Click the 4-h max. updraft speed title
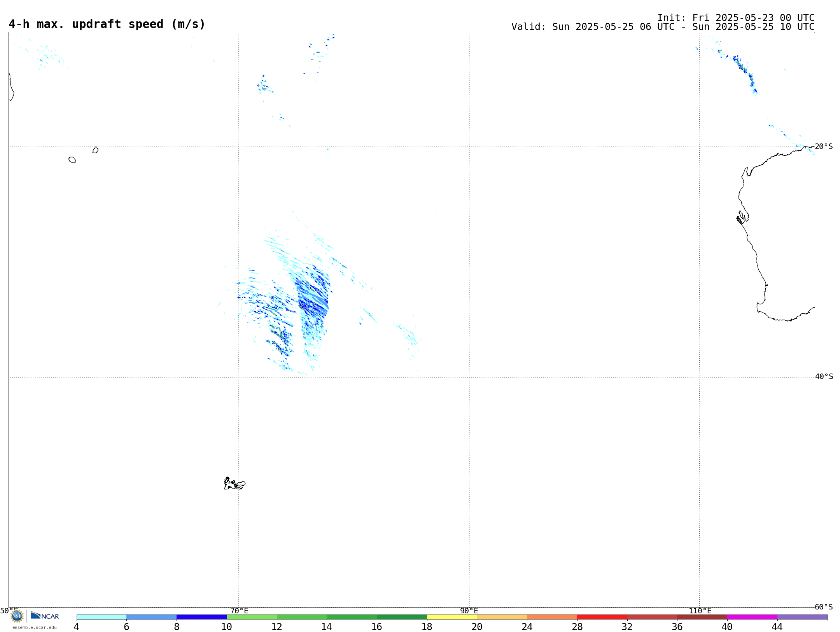This screenshot has height=632, width=840. point(107,24)
